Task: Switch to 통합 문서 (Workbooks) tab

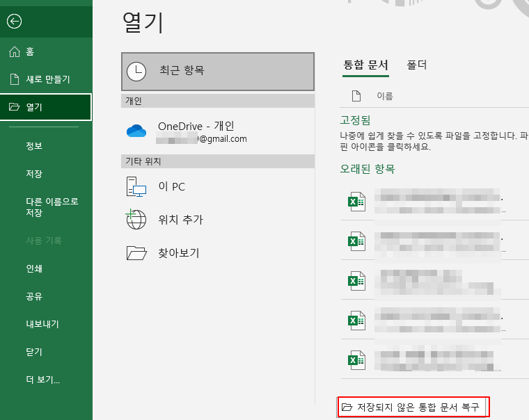Action: [x=365, y=65]
